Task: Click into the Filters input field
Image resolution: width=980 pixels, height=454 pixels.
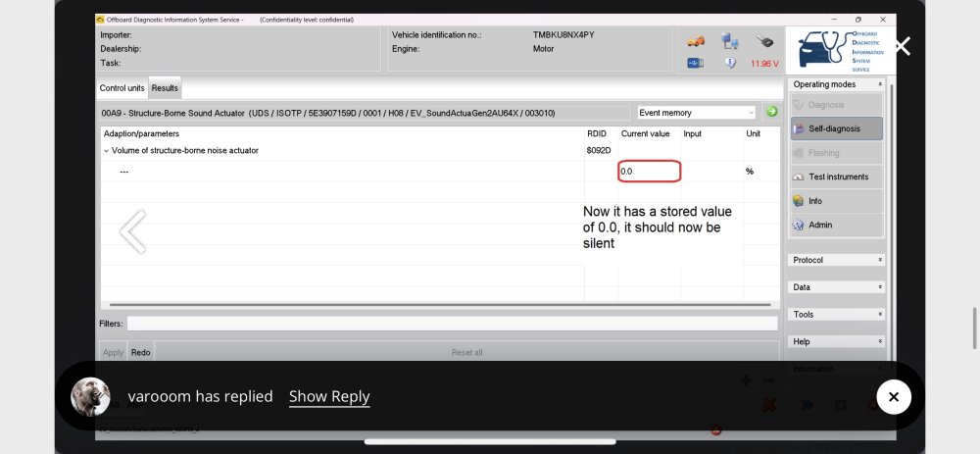Action: pos(453,324)
